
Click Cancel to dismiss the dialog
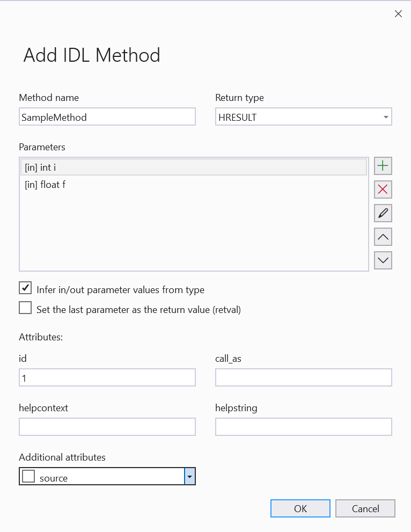coord(365,508)
